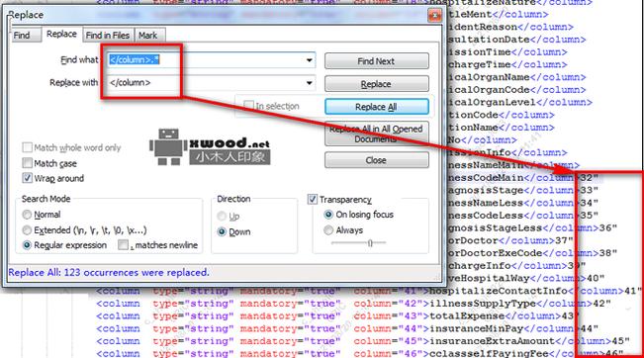Select Extended search mode
This screenshot has width=644, height=358.
[27, 229]
